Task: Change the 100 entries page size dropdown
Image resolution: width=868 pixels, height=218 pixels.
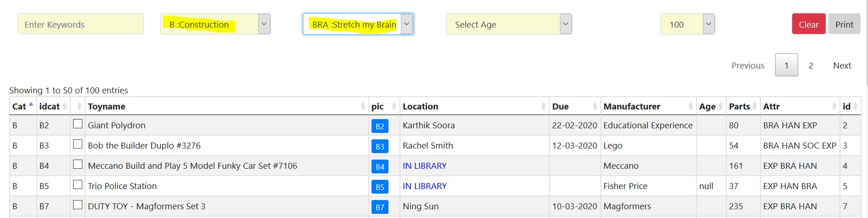Action: (x=687, y=24)
